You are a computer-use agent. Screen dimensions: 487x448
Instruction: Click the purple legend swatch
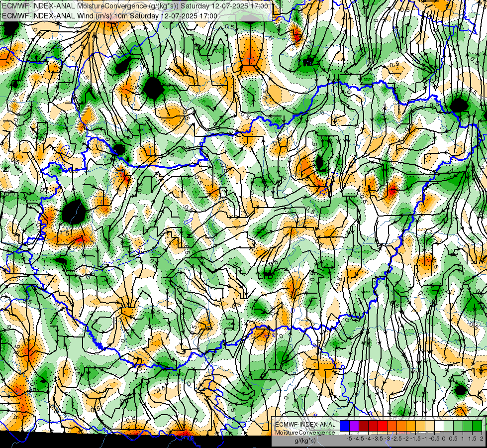[x=354, y=426]
